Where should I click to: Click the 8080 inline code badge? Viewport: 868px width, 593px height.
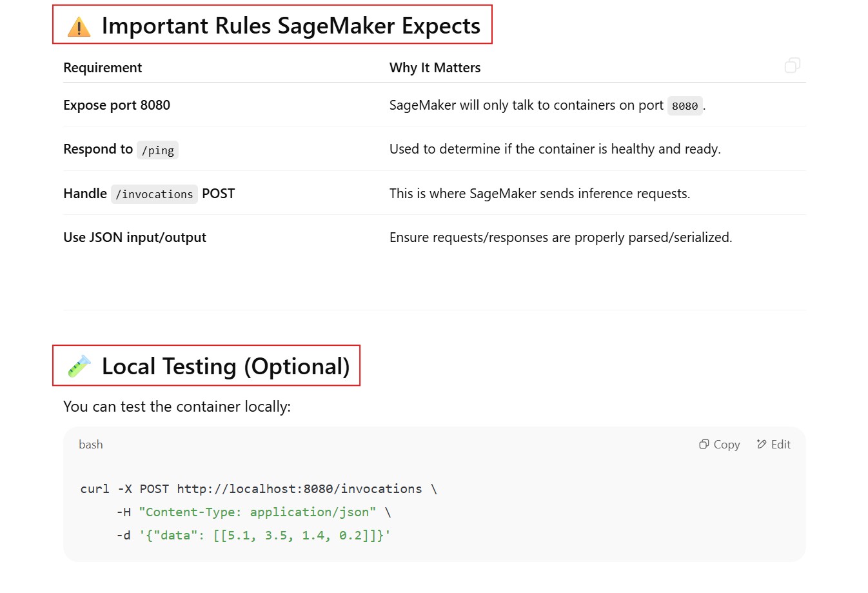pos(684,106)
